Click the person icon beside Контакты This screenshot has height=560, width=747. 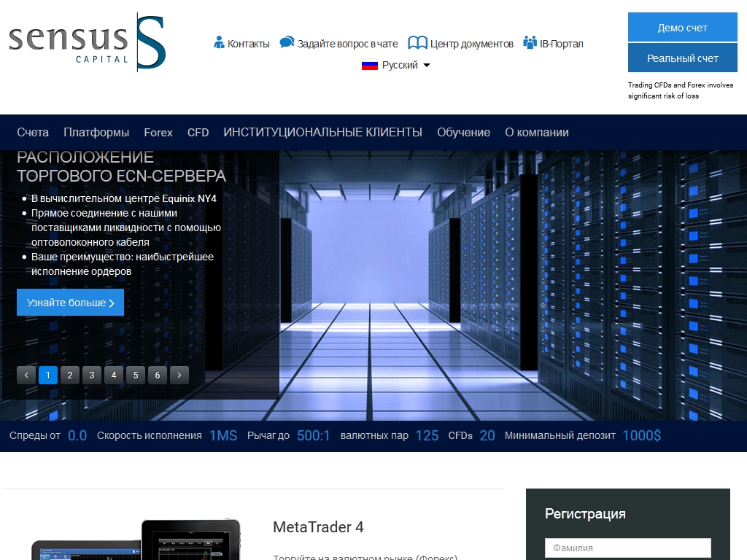click(219, 43)
